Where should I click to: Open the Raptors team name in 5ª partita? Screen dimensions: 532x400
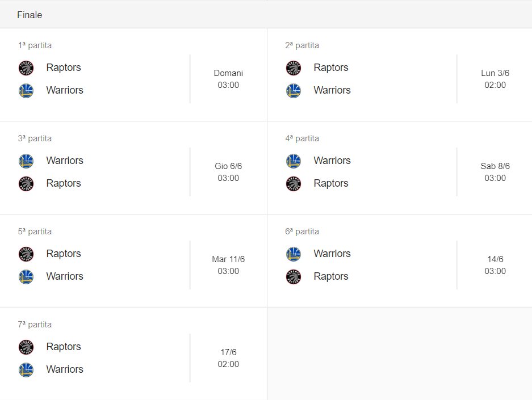pyautogui.click(x=64, y=254)
